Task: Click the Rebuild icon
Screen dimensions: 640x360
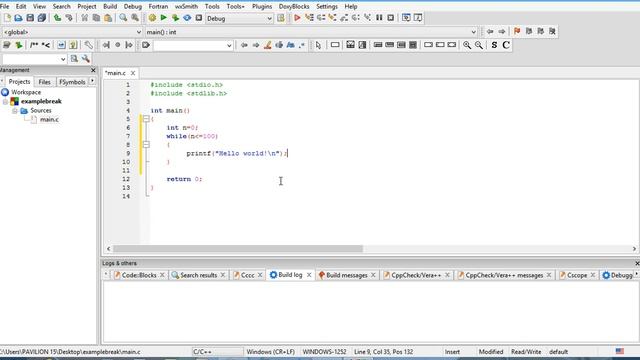Action: [187, 18]
